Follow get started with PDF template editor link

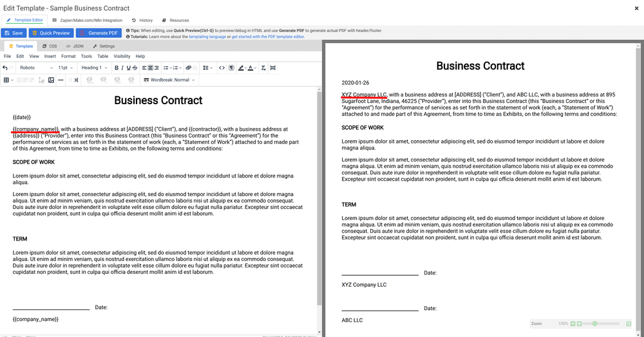coord(268,37)
